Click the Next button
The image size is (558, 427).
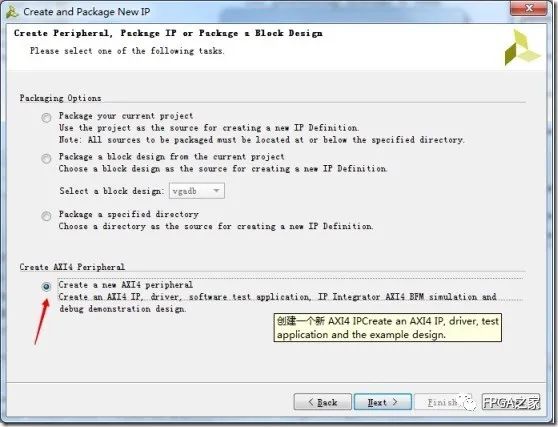[383, 402]
